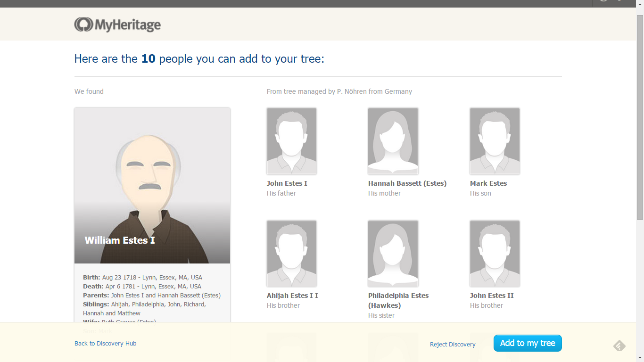Select Ahijah Estes I I portrait thumbnail

pyautogui.click(x=291, y=254)
